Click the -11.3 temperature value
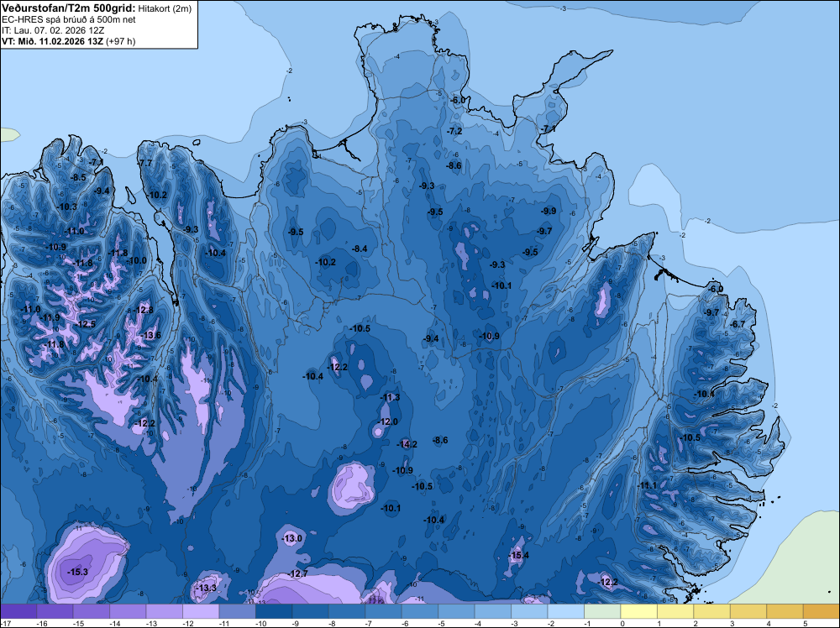 [x=390, y=397]
